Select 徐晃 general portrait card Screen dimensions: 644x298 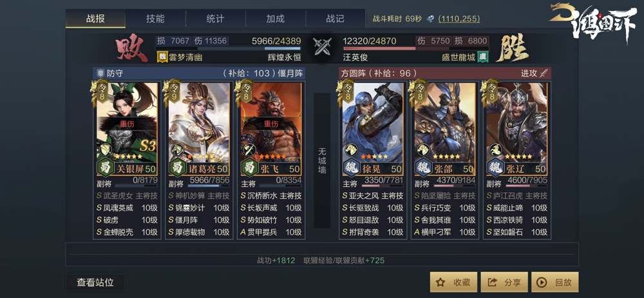pos(373,129)
